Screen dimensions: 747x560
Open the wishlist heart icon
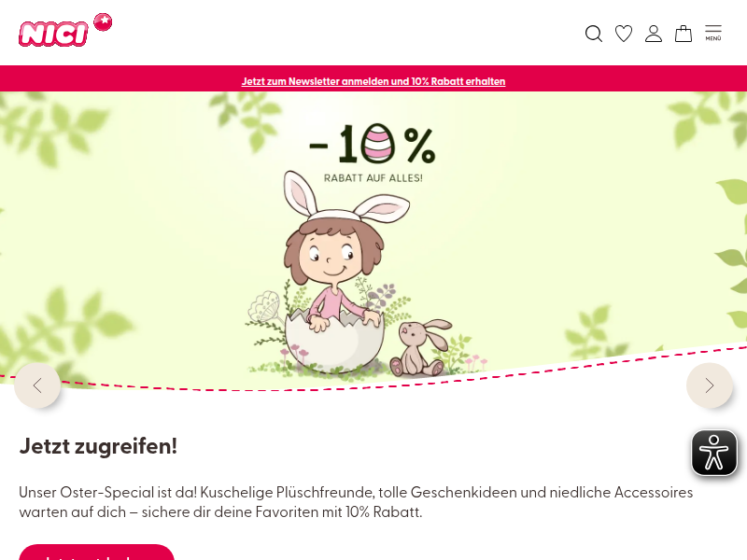(624, 34)
